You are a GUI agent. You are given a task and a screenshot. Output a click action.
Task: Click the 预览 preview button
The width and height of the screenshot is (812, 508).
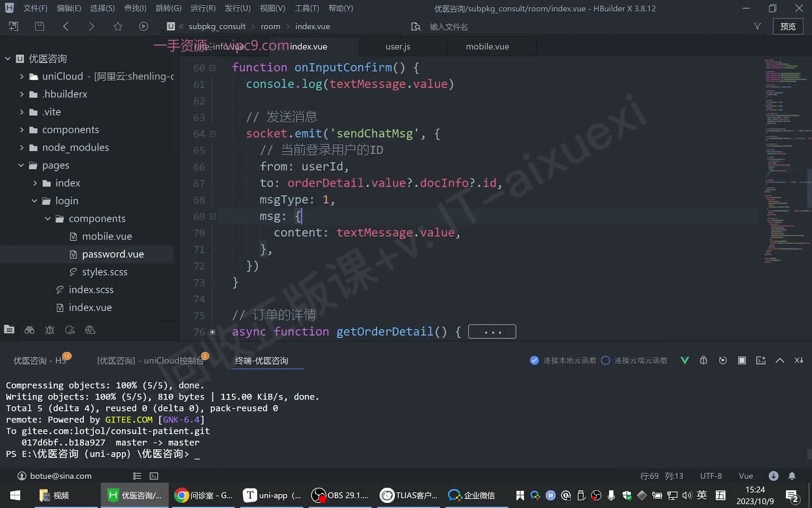[x=788, y=26]
